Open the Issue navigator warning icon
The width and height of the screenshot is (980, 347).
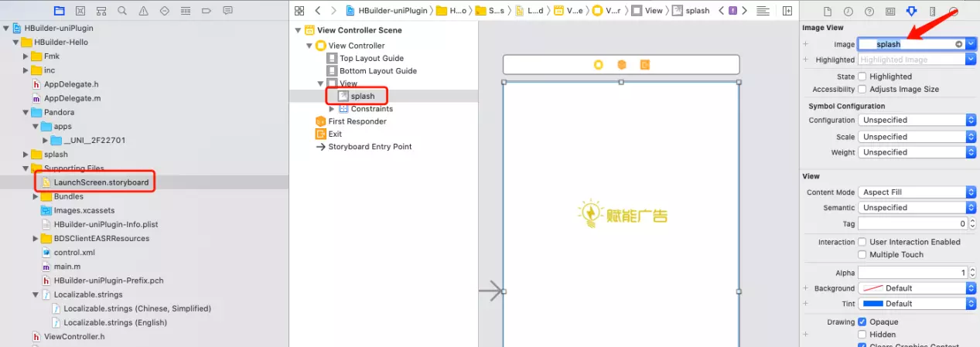[144, 11]
